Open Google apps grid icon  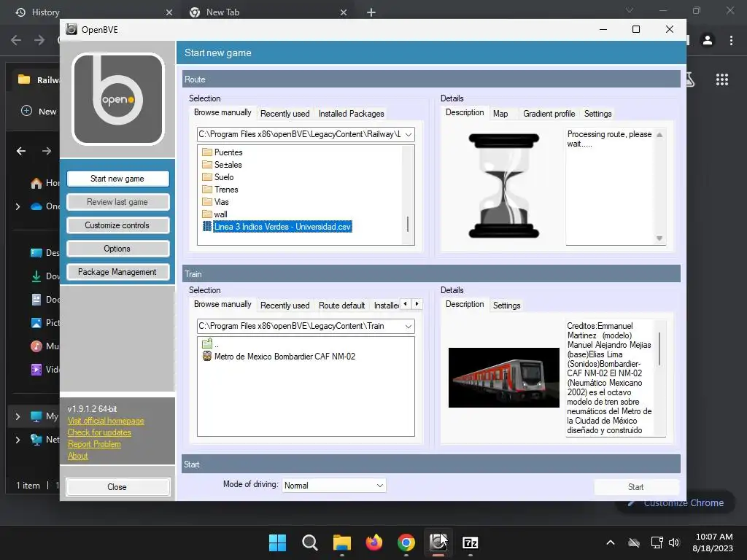click(722, 79)
